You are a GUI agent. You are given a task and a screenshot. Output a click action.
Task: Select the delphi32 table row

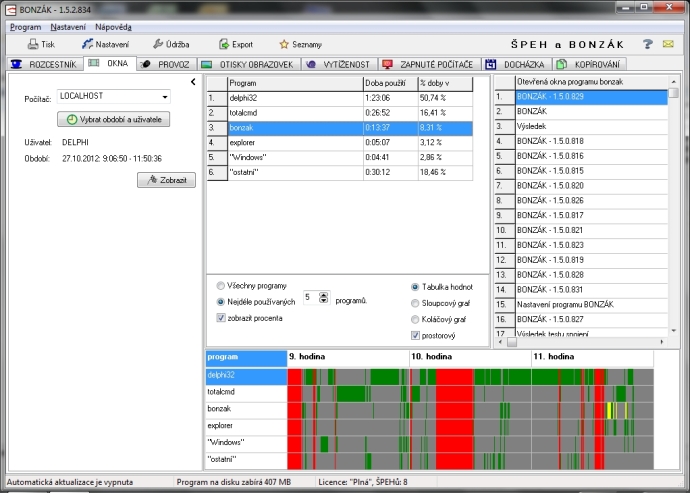(x=340, y=98)
